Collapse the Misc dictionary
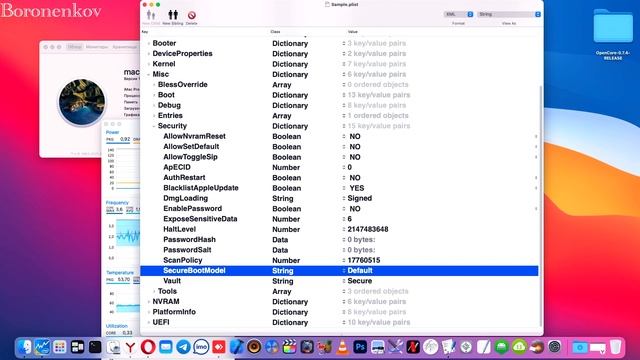 (x=149, y=74)
